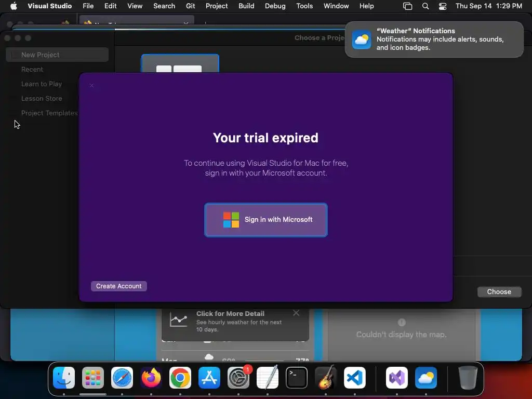The image size is (532, 399).
Task: Open Spotlight search icon
Action: coord(425,6)
